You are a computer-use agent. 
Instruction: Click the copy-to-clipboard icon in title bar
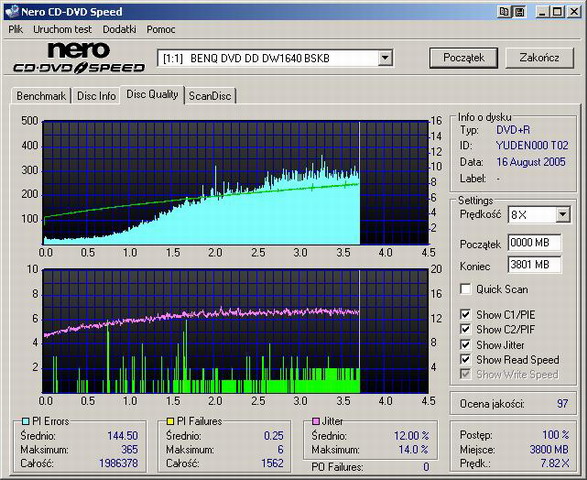(505, 12)
